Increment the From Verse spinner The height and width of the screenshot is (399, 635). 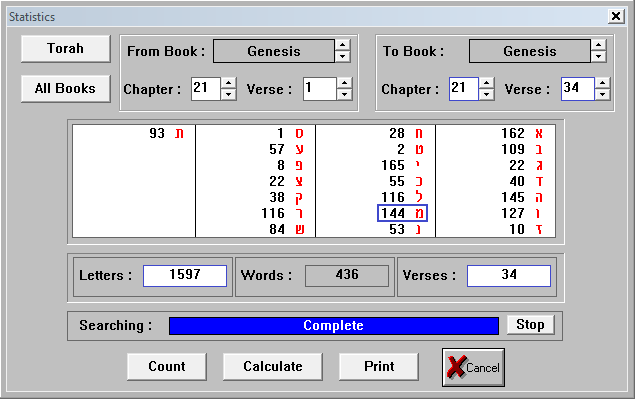(345, 83)
